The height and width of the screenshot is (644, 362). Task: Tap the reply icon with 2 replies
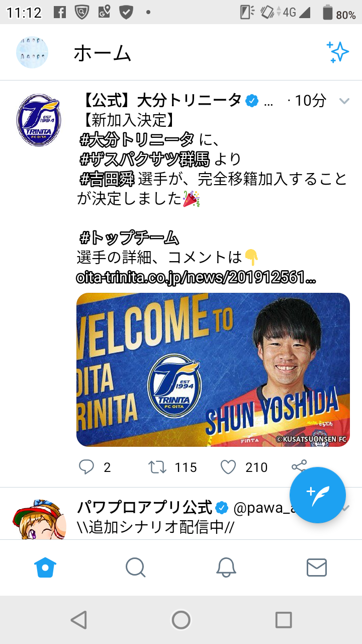pyautogui.click(x=86, y=467)
